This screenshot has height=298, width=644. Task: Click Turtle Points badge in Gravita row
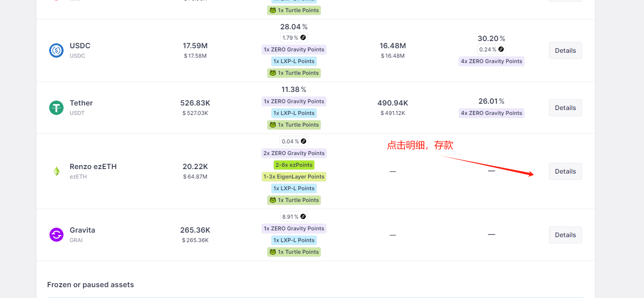click(294, 252)
